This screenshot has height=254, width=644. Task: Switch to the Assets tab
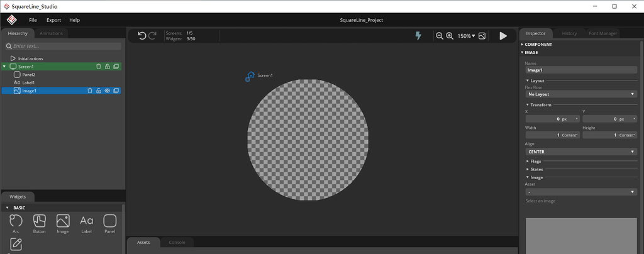tap(143, 243)
